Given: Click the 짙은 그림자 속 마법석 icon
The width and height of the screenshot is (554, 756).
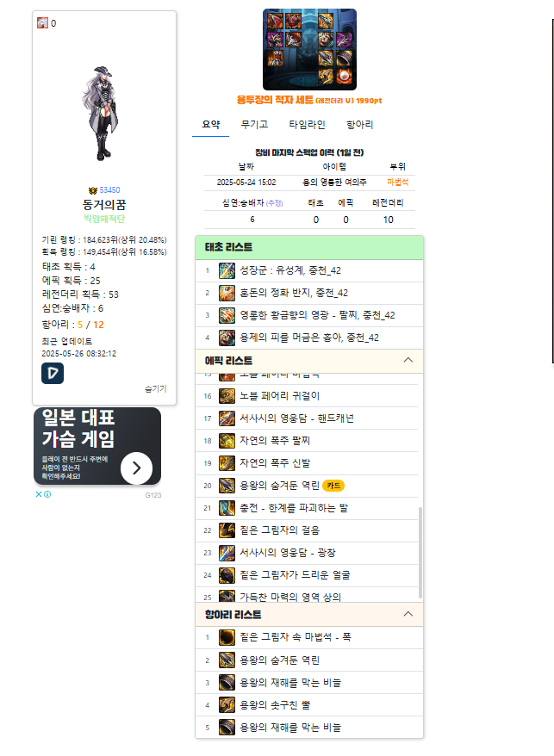Looking at the screenshot, I should (227, 637).
